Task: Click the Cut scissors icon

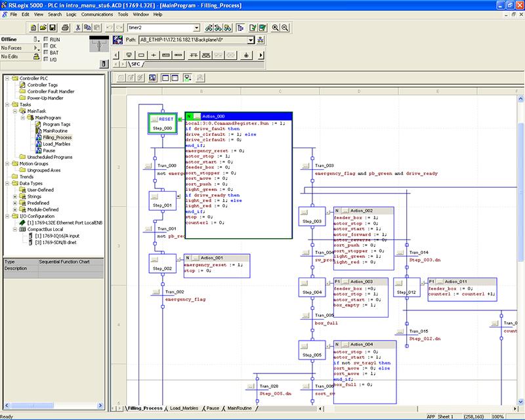Action: pos(78,28)
